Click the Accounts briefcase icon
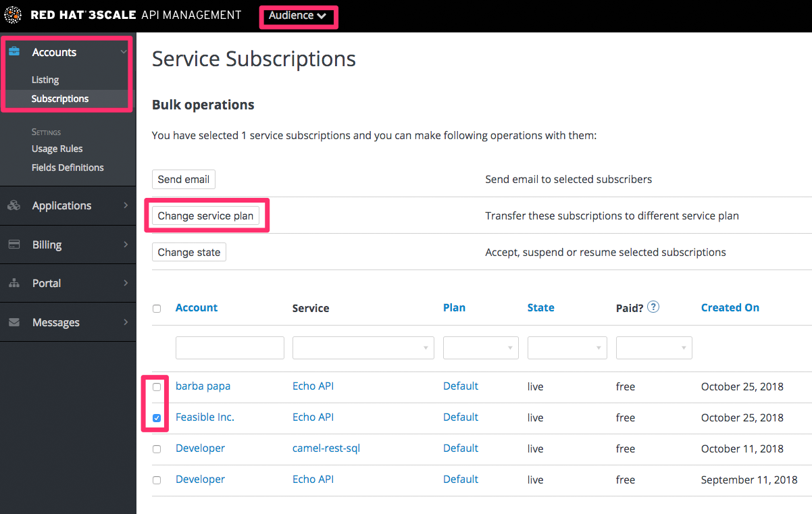The image size is (812, 514). [14, 52]
